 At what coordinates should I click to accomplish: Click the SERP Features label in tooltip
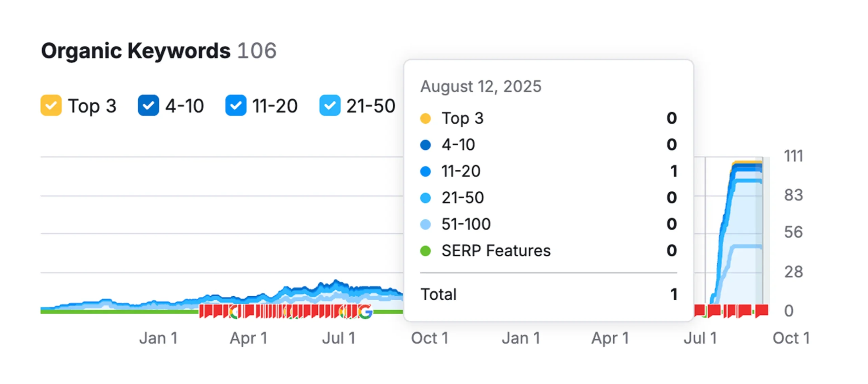496,251
